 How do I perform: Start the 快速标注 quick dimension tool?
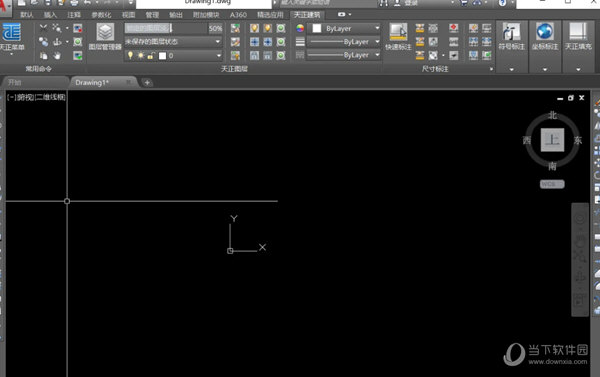(398, 37)
